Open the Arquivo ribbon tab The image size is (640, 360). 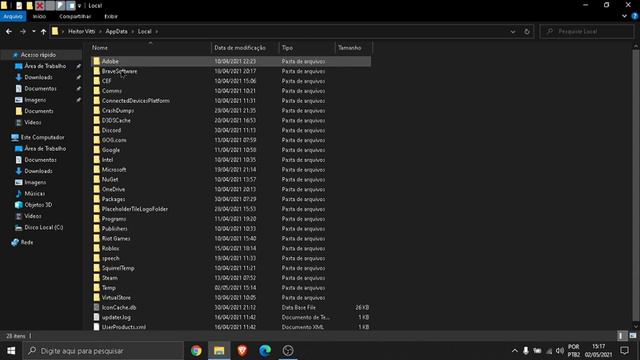click(13, 16)
